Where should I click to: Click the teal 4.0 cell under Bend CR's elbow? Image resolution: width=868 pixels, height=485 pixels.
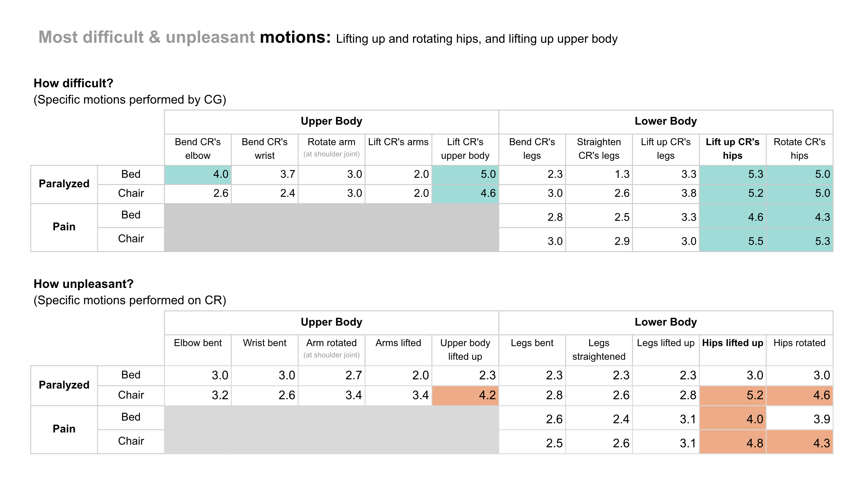pos(198,175)
